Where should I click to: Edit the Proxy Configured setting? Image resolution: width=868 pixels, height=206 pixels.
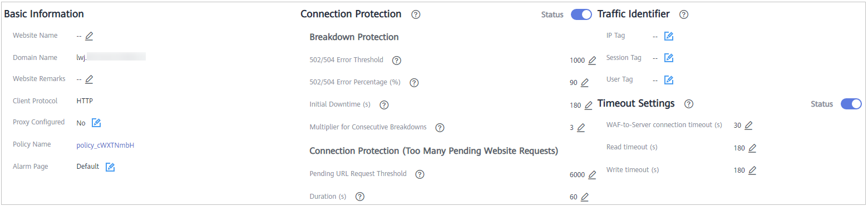pyautogui.click(x=96, y=123)
